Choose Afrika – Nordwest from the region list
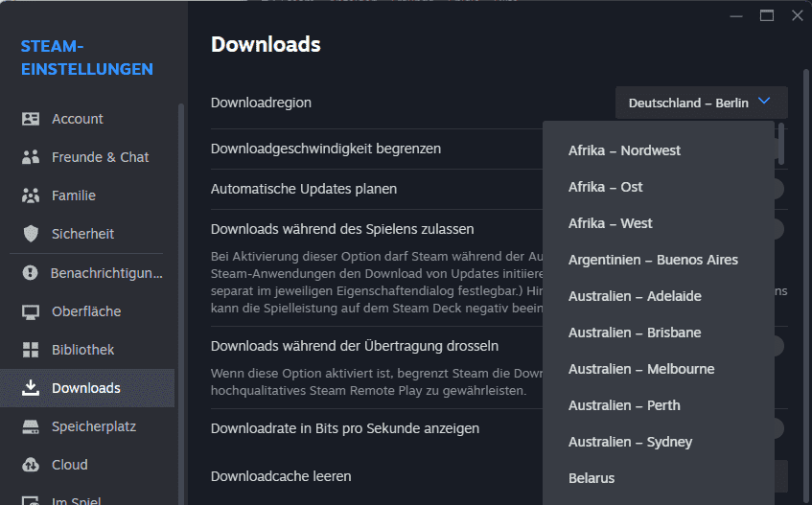The height and width of the screenshot is (505, 812). point(659,150)
